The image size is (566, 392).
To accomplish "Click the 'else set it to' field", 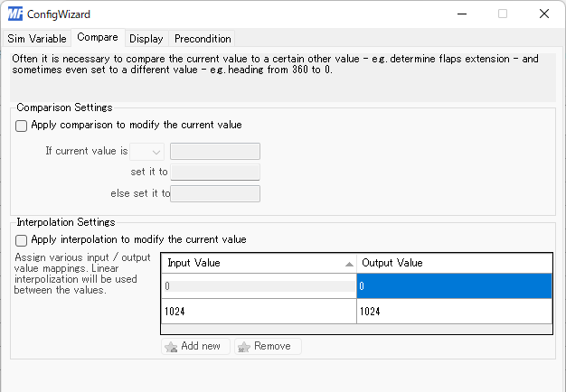I will click(x=215, y=193).
